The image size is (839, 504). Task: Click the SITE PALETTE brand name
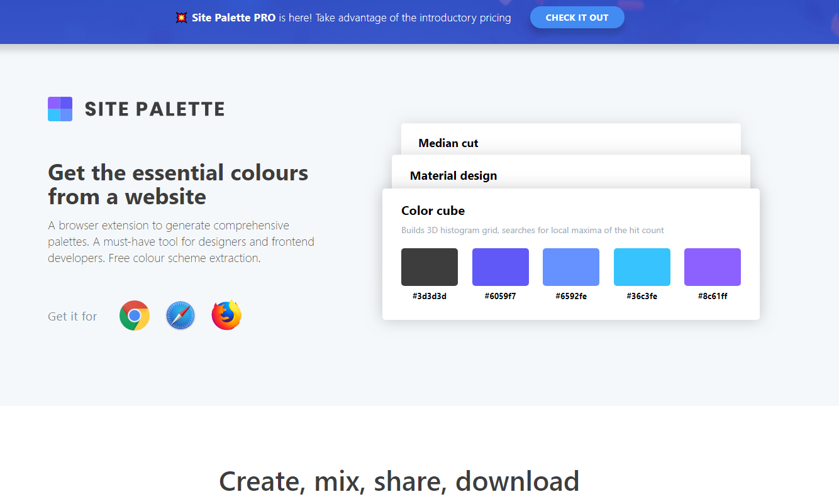[x=155, y=109]
